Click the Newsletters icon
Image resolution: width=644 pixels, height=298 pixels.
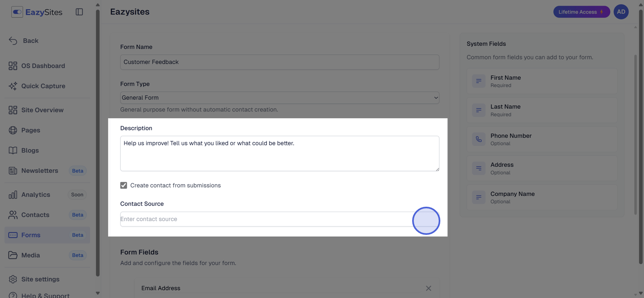pos(13,171)
